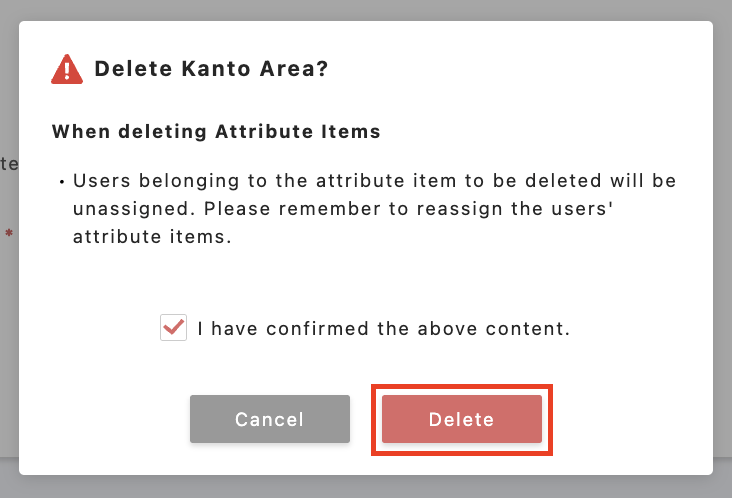Click the dimmed backdrop right of the dialog

[722, 250]
